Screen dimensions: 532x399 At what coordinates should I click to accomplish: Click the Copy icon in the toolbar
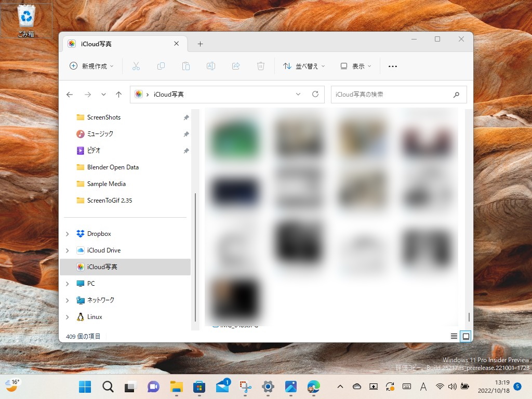click(161, 66)
